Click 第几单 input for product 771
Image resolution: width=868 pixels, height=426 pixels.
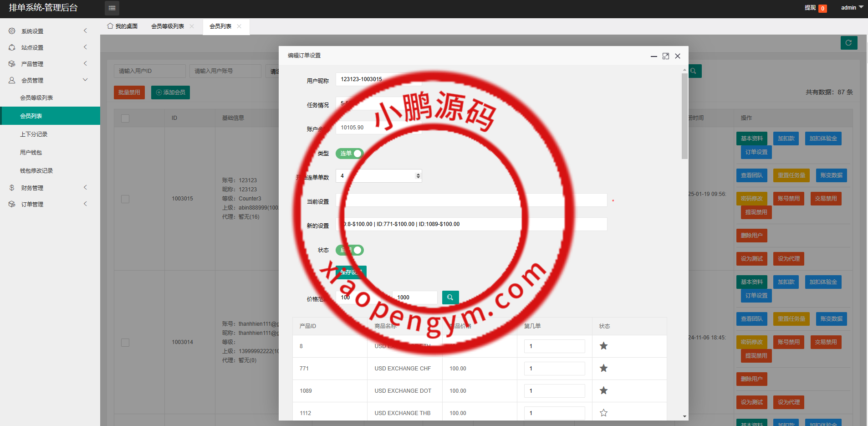pyautogui.click(x=555, y=369)
